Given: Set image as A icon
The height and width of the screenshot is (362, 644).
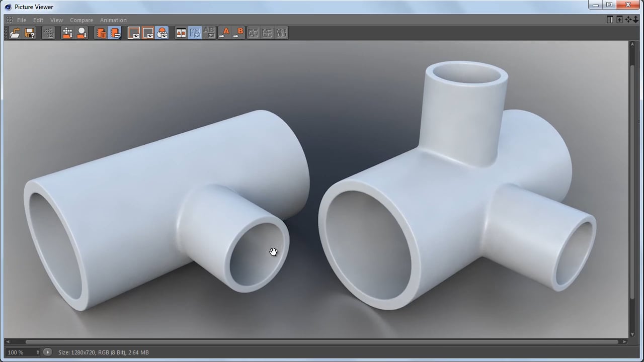Looking at the screenshot, I should pyautogui.click(x=224, y=33).
